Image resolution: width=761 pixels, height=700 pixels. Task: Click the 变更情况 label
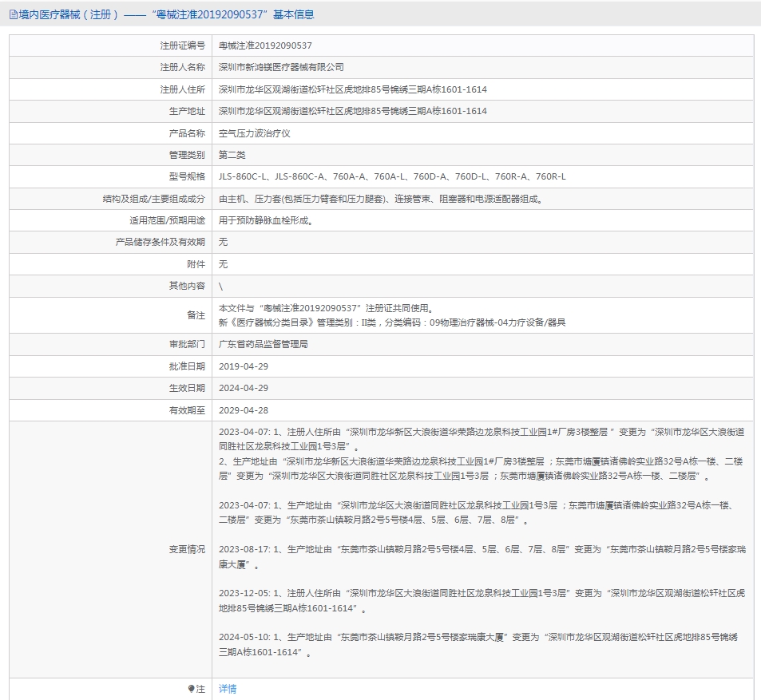click(x=187, y=550)
